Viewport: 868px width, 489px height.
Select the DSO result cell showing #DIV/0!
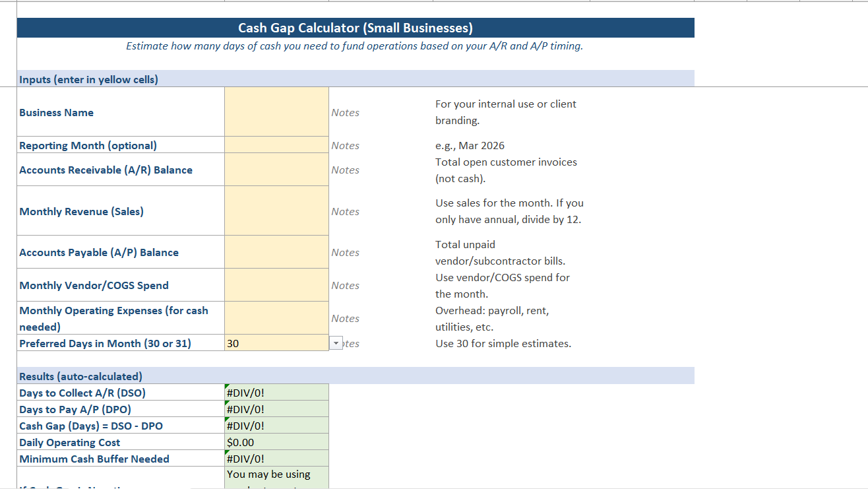pyautogui.click(x=276, y=393)
